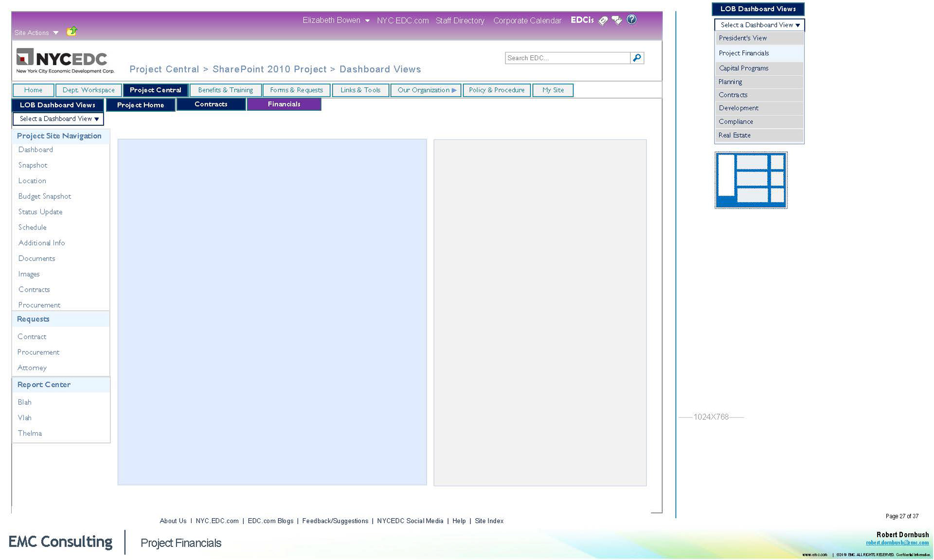The height and width of the screenshot is (560, 934).
Task: Go to the Benefits & Training tab
Action: pyautogui.click(x=225, y=90)
